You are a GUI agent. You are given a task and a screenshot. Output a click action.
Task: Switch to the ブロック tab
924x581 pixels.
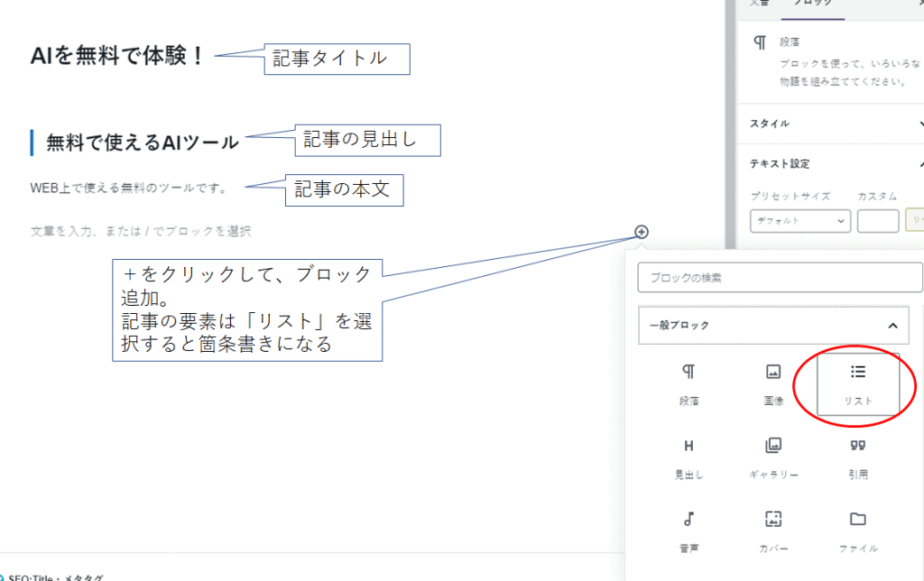[812, 5]
